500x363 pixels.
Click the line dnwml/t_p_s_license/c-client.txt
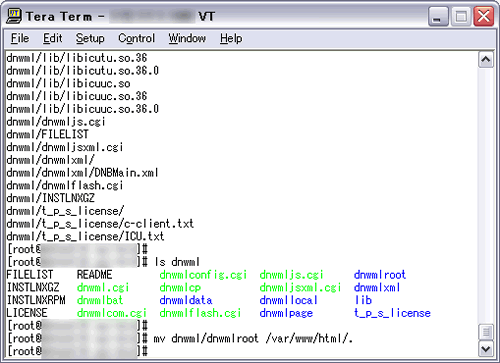coord(100,224)
